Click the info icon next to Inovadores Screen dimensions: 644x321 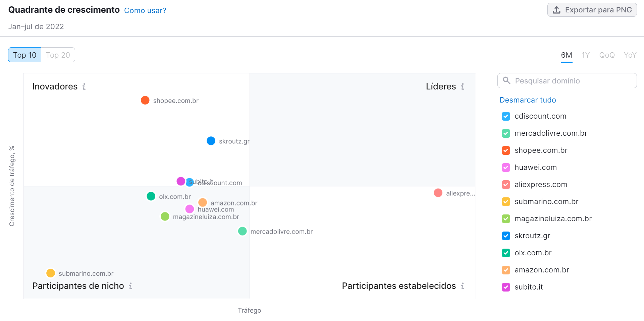84,87
